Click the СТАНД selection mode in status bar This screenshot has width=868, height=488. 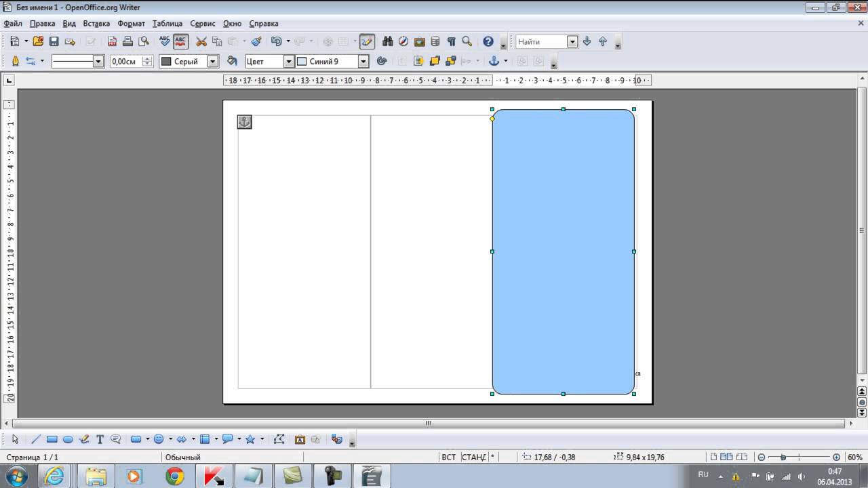473,457
